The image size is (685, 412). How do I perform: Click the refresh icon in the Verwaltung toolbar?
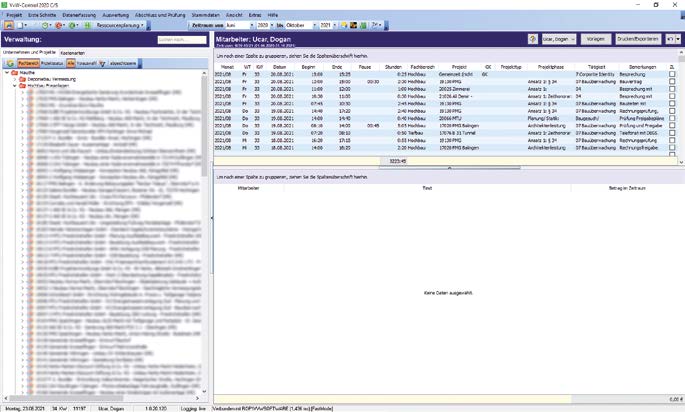pyautogui.click(x=10, y=63)
